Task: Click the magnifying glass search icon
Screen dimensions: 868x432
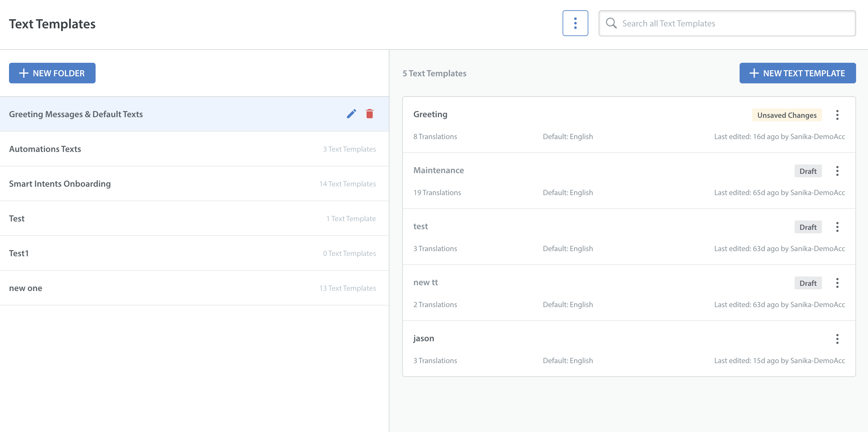Action: 611,23
